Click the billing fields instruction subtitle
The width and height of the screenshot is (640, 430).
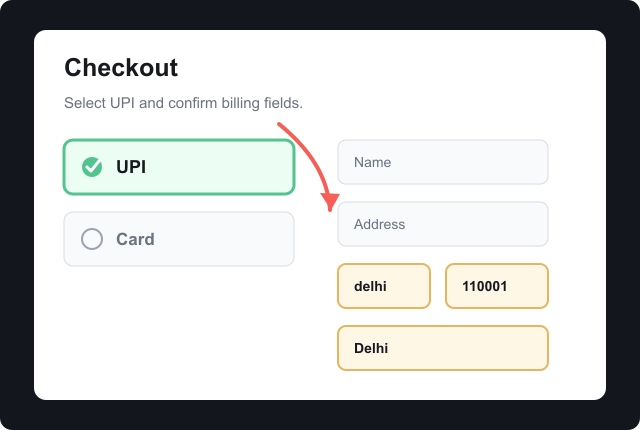coord(183,103)
